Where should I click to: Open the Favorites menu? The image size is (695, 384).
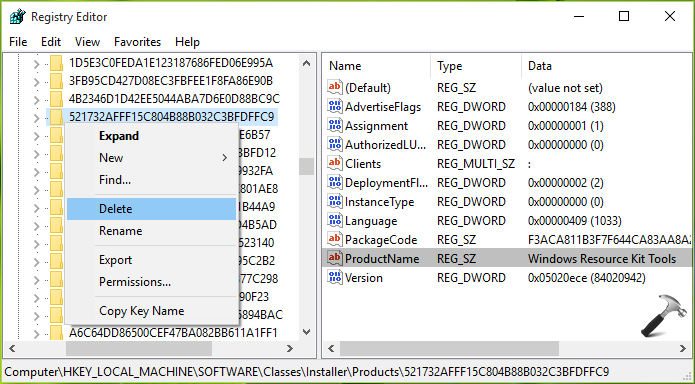click(137, 42)
